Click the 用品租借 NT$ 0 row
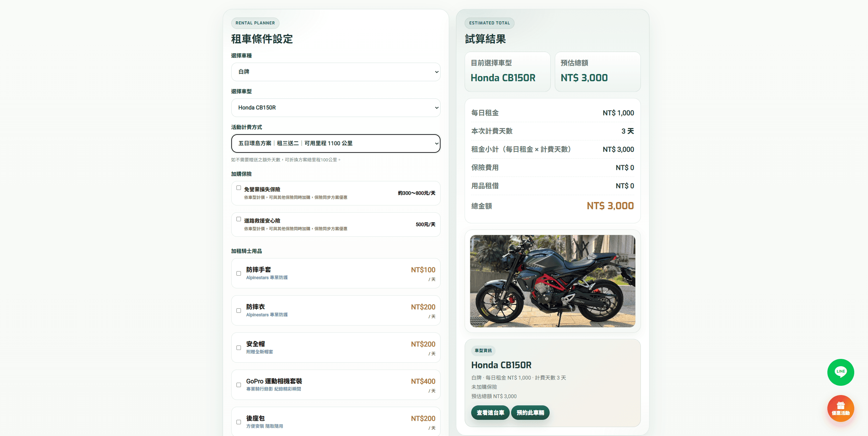Viewport: 868px width, 436px height. tap(552, 186)
